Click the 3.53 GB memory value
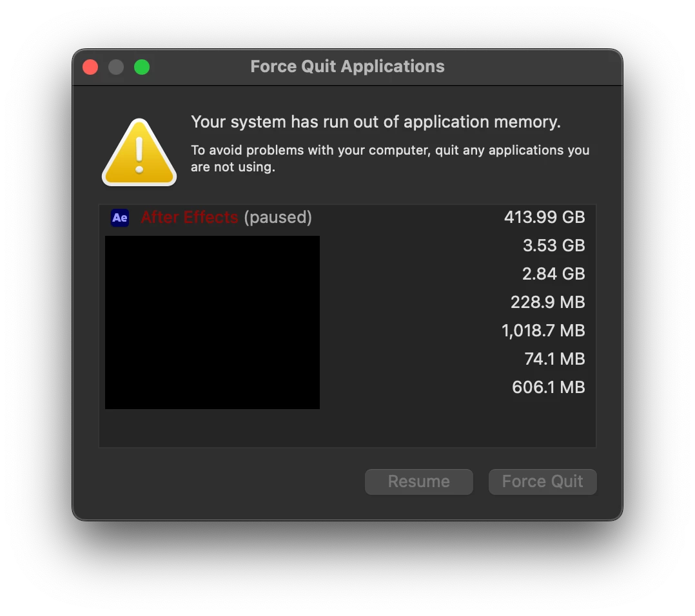The width and height of the screenshot is (695, 616). (x=554, y=245)
